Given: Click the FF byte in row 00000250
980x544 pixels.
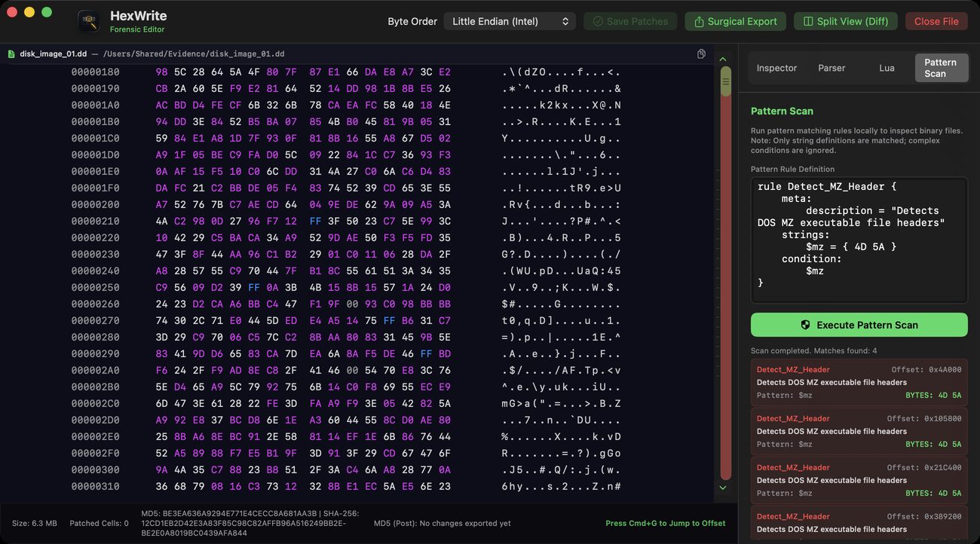Looking at the screenshot, I should click(x=254, y=288).
